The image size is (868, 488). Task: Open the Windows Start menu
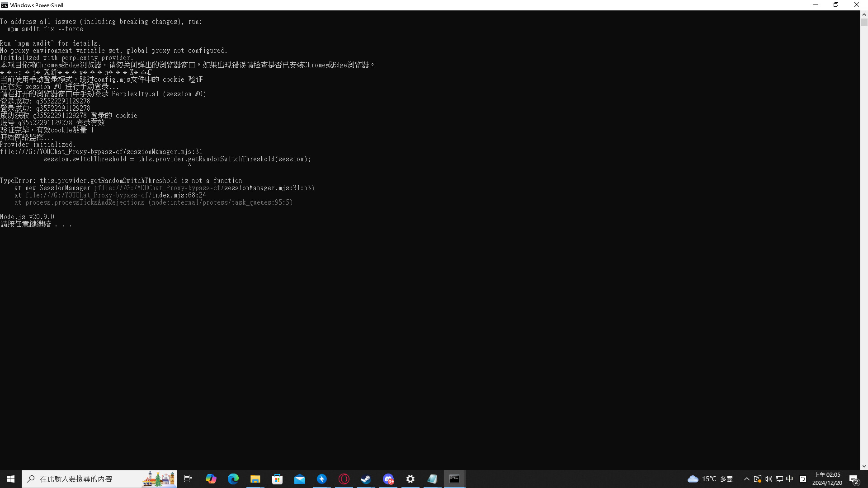[11, 479]
